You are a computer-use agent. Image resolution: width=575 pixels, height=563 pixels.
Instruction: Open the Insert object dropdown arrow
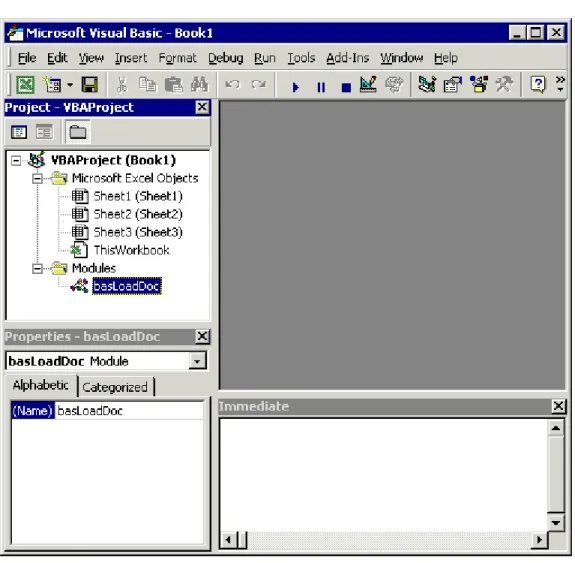pyautogui.click(x=70, y=85)
